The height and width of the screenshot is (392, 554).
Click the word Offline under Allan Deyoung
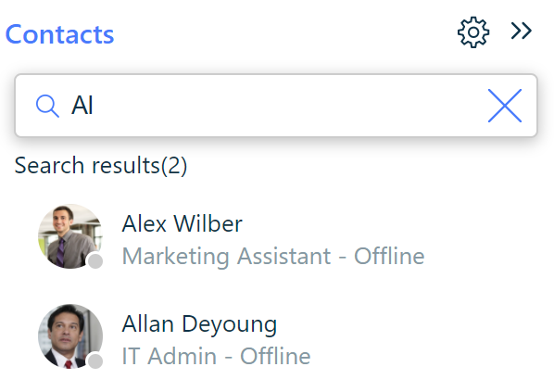pyautogui.click(x=275, y=356)
